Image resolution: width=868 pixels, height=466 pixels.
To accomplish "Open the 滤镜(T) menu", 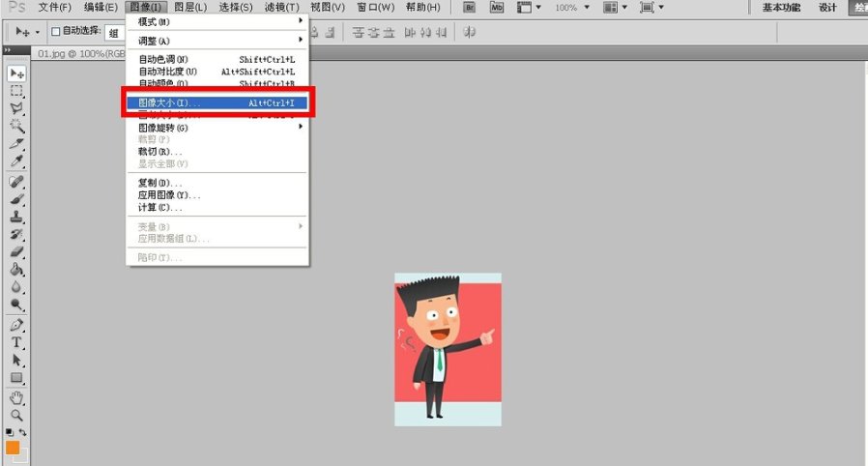I will click(x=281, y=8).
